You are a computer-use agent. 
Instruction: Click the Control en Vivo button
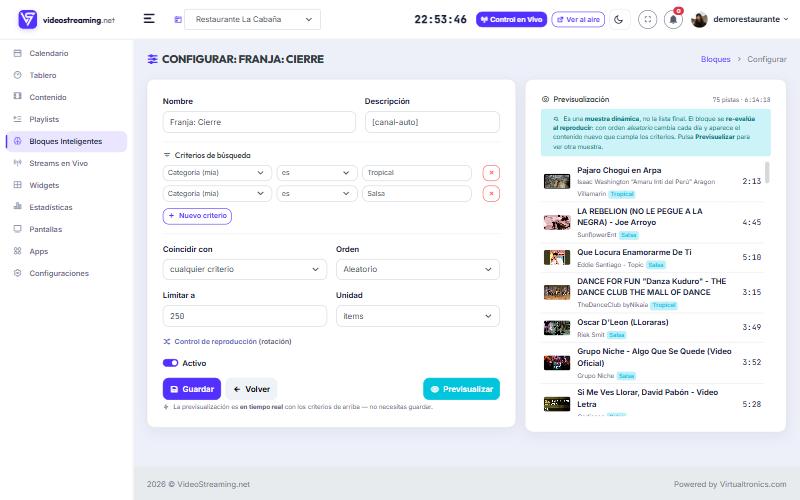click(x=511, y=19)
